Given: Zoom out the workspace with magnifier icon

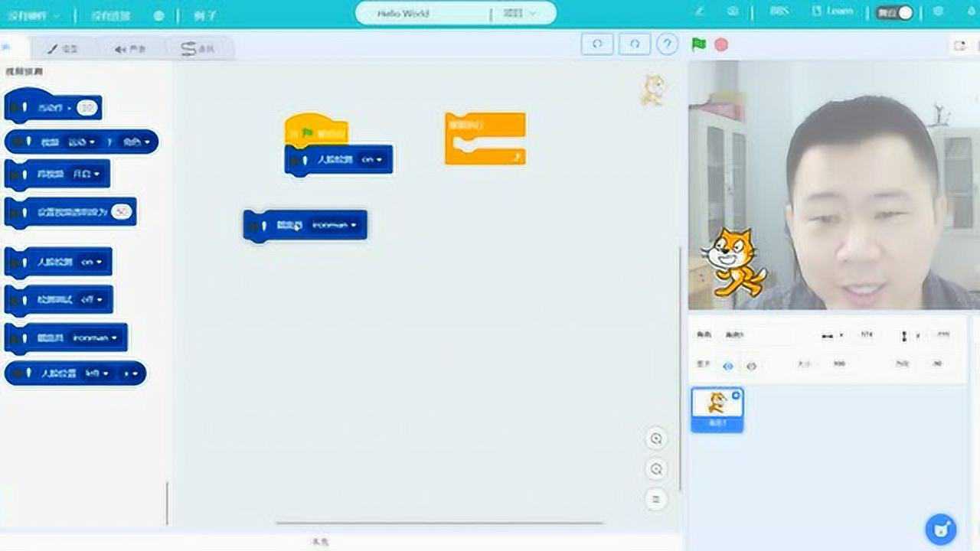Looking at the screenshot, I should (x=656, y=469).
